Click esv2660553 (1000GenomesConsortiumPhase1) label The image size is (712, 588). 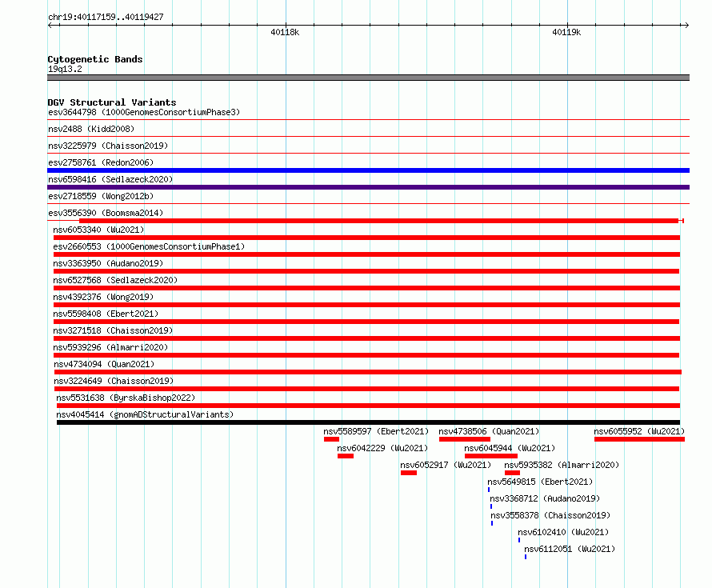click(149, 246)
